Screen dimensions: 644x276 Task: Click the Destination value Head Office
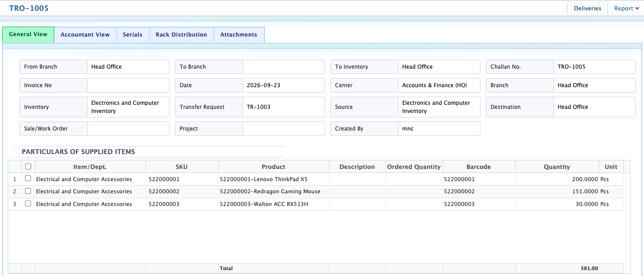pyautogui.click(x=573, y=107)
